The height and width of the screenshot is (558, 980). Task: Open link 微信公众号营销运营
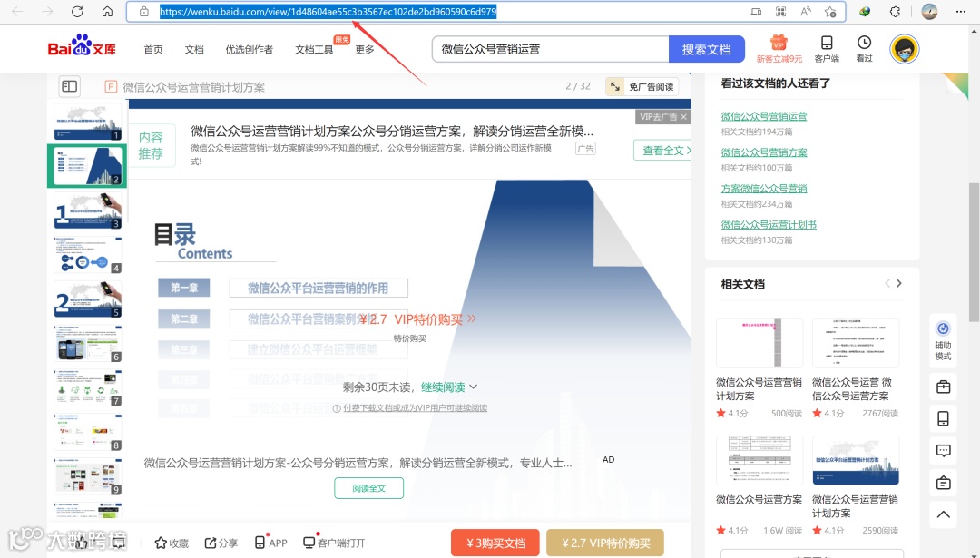tap(764, 116)
